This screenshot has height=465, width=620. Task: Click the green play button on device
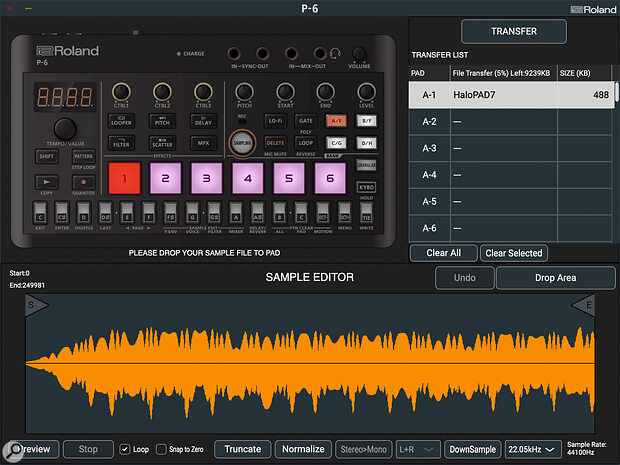(47, 182)
